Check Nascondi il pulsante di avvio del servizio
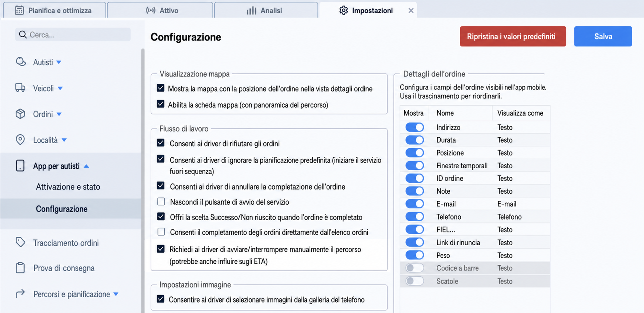 point(161,201)
